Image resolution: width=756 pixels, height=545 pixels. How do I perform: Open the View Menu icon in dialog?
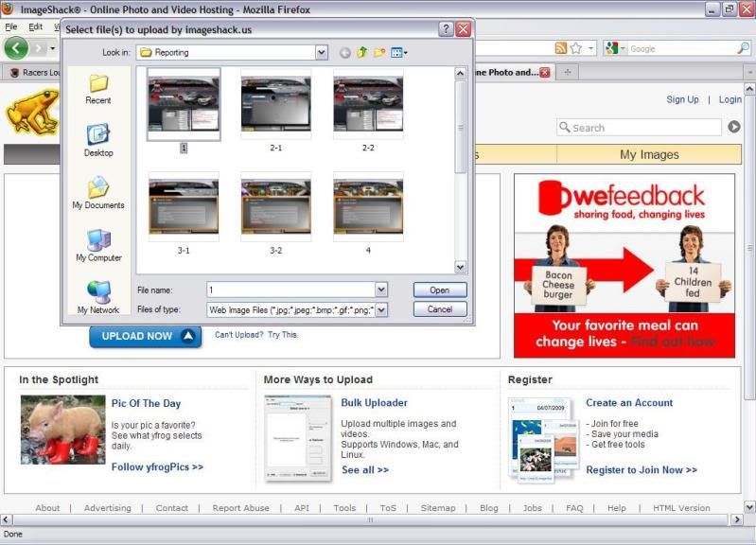click(x=398, y=53)
